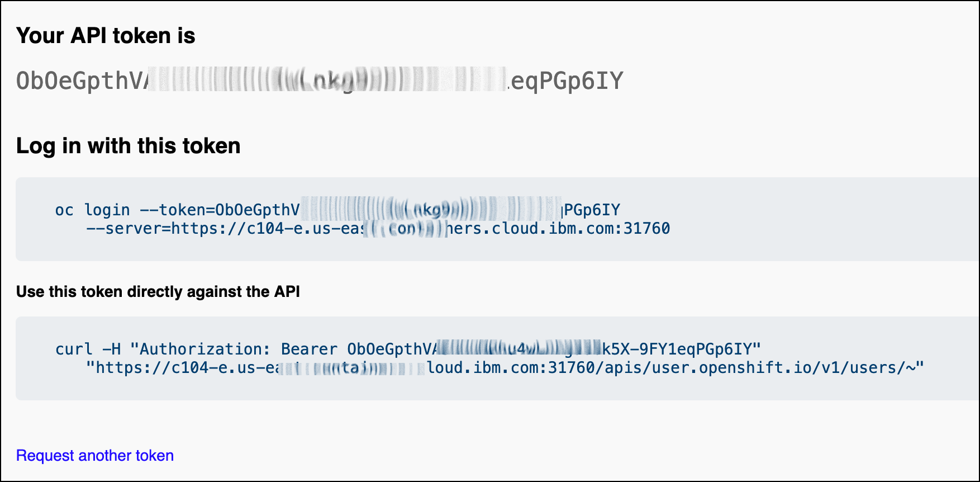Screen dimensions: 980x482
Task: Click the oc command word in login block
Action: (x=64, y=210)
